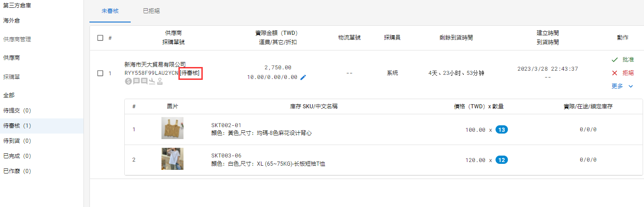Check the checkbox for order row 1
The width and height of the screenshot is (644, 207).
click(100, 73)
